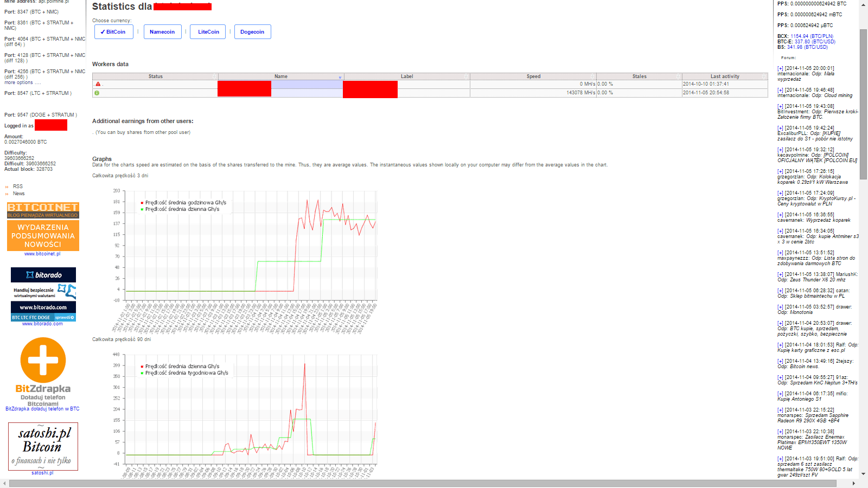The image size is (868, 488).
Task: Click the Last activity column header
Action: click(725, 76)
